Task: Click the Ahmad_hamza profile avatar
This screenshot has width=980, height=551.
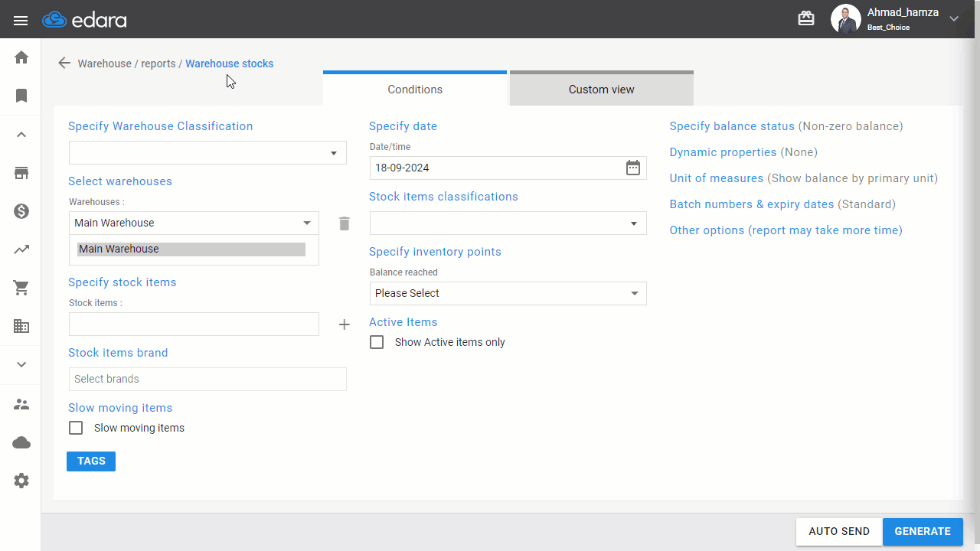Action: tap(845, 19)
